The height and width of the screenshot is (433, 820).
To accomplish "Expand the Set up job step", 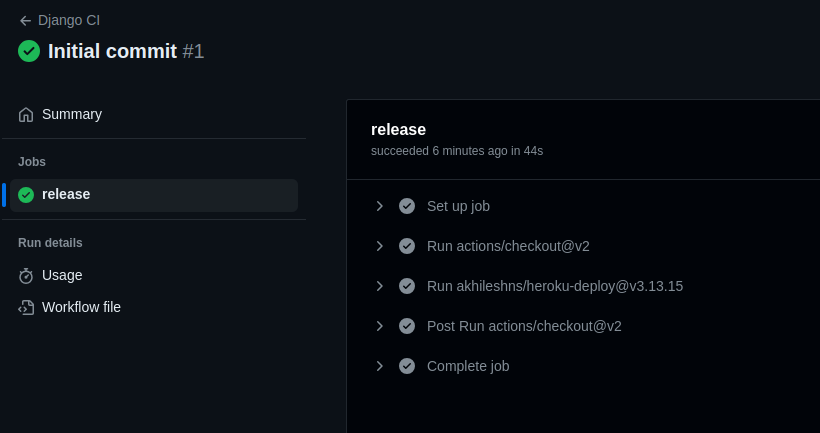I will click(x=380, y=206).
